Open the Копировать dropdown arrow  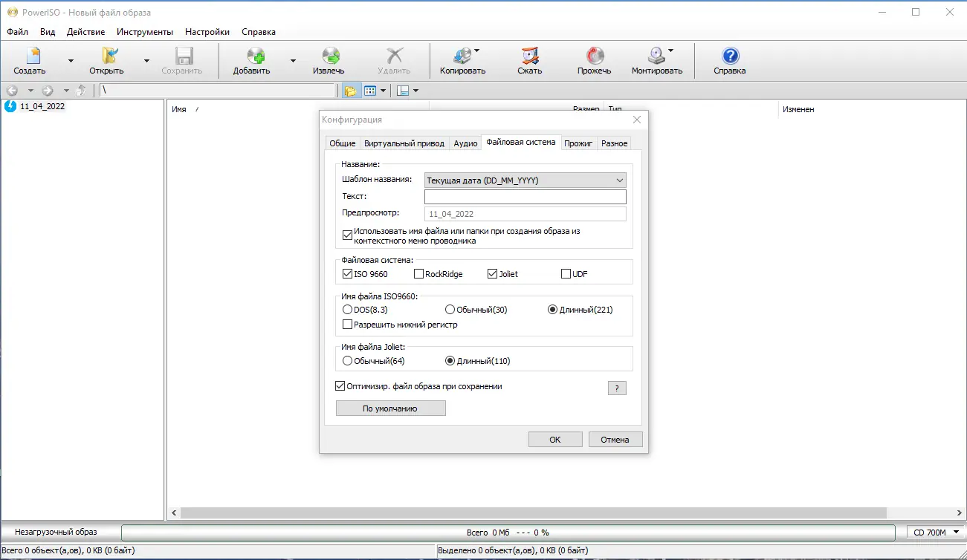click(476, 51)
